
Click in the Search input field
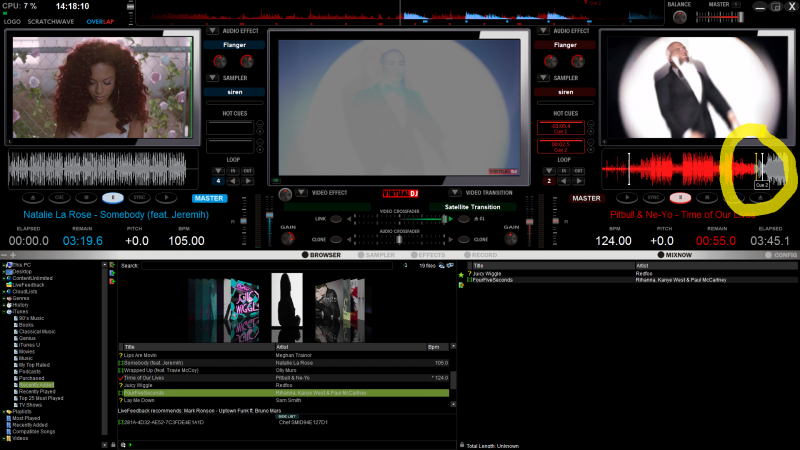(267, 266)
